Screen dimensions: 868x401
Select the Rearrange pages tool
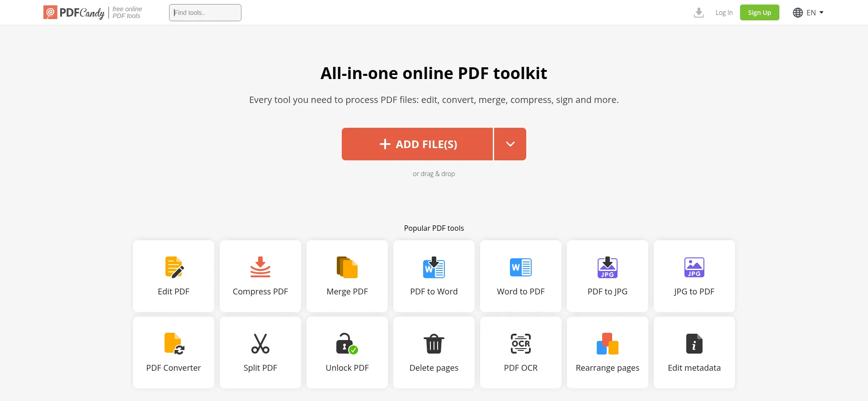click(x=607, y=352)
